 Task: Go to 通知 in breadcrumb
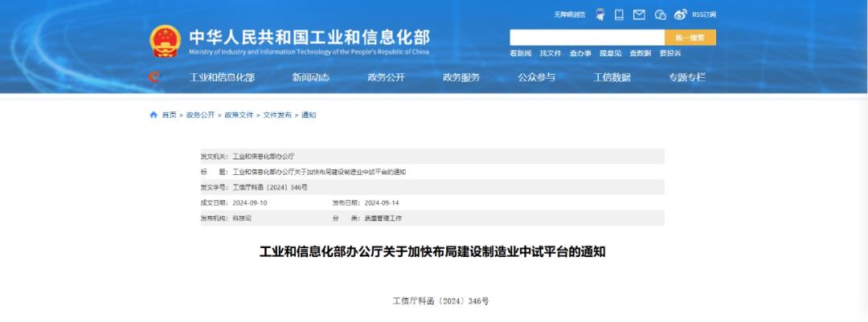point(309,115)
